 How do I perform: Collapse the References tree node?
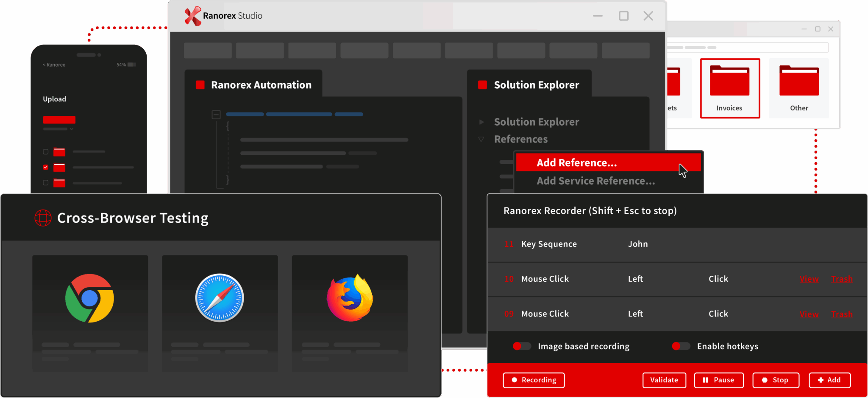click(x=481, y=139)
